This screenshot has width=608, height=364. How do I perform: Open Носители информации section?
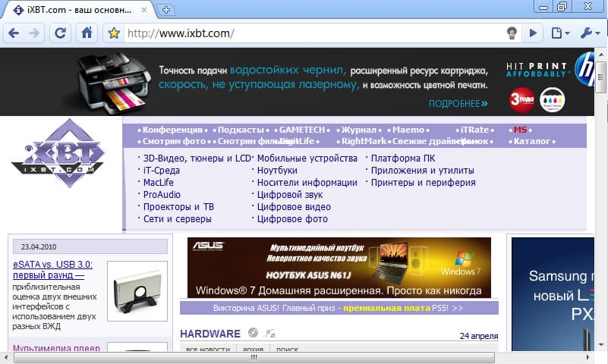point(307,183)
